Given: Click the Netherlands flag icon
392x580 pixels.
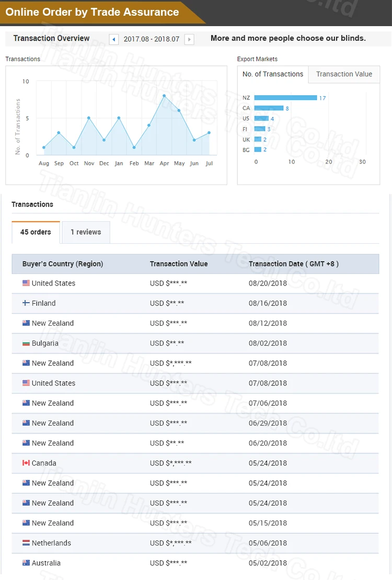Looking at the screenshot, I should 26,543.
